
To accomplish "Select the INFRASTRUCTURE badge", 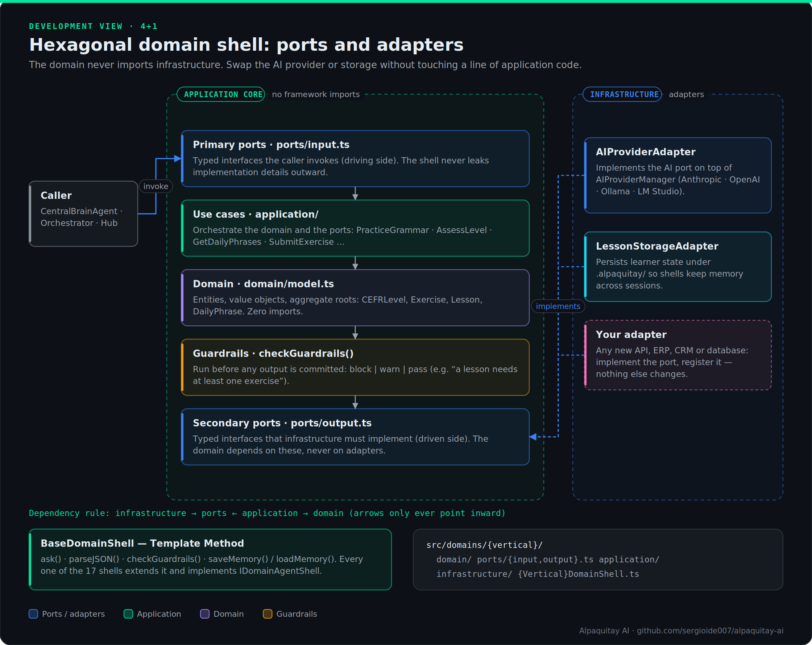I will (x=622, y=94).
